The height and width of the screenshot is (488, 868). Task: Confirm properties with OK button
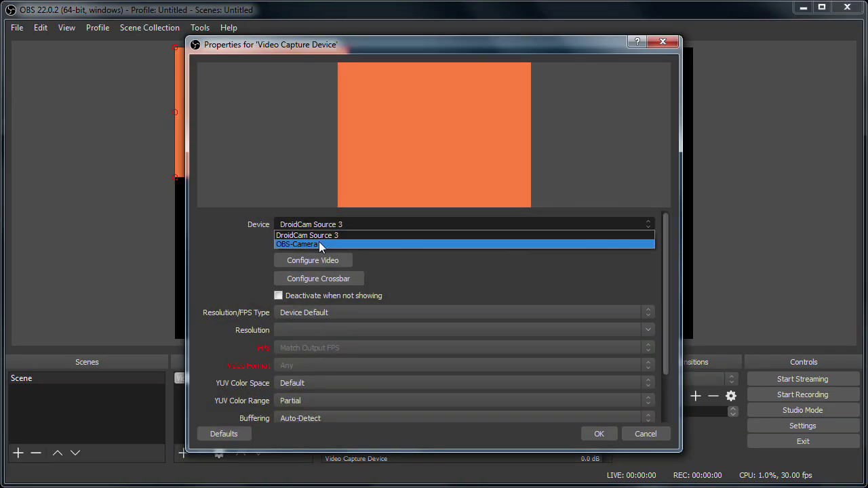[599, 434]
